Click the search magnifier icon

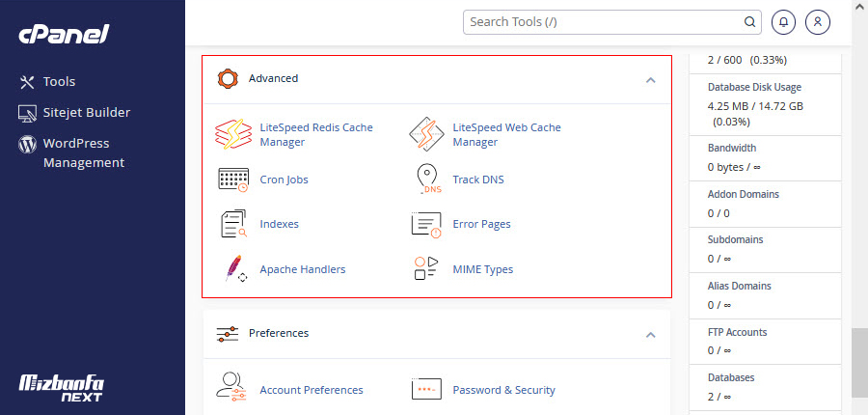pyautogui.click(x=749, y=22)
